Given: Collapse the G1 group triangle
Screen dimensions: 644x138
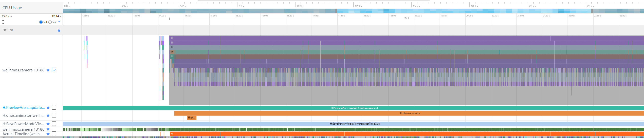Looking at the screenshot, I should 5,30.
